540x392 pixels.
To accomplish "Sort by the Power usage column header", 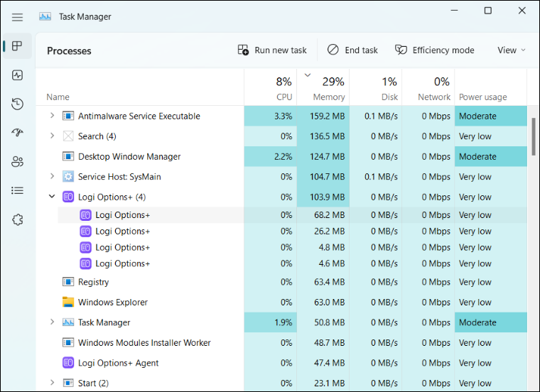I will pos(482,97).
